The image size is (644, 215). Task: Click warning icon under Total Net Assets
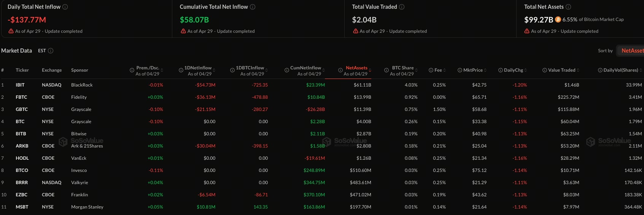527,31
